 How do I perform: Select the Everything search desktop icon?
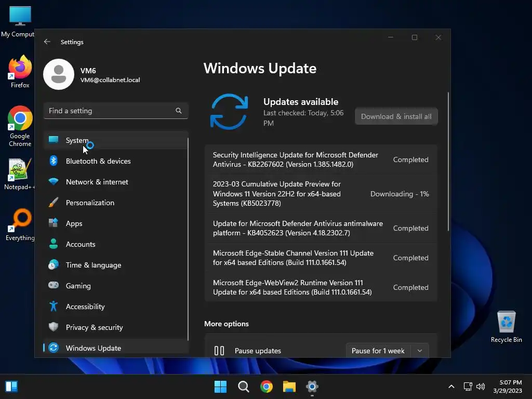pyautogui.click(x=20, y=224)
